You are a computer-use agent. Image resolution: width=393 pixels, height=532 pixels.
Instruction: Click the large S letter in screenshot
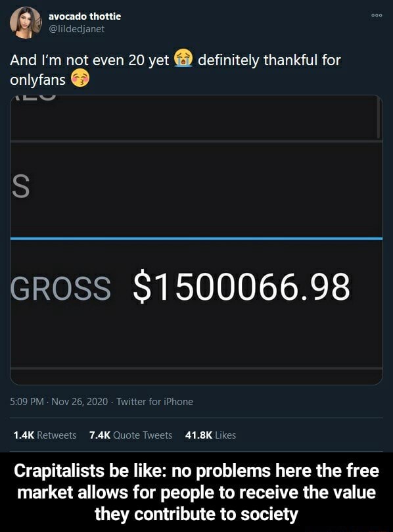coord(21,187)
